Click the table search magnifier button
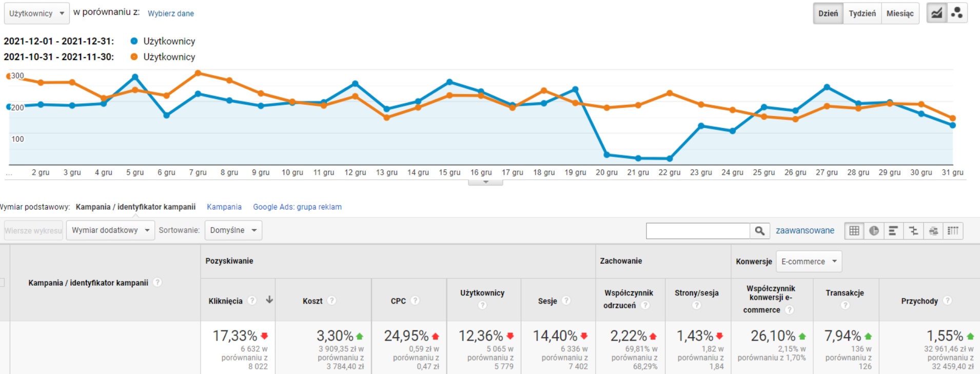980x374 pixels. [760, 231]
